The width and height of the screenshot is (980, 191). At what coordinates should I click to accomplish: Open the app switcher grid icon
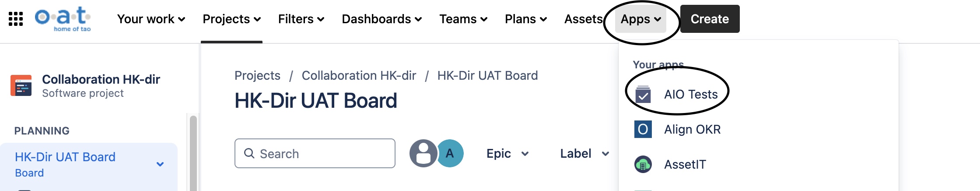tap(16, 19)
